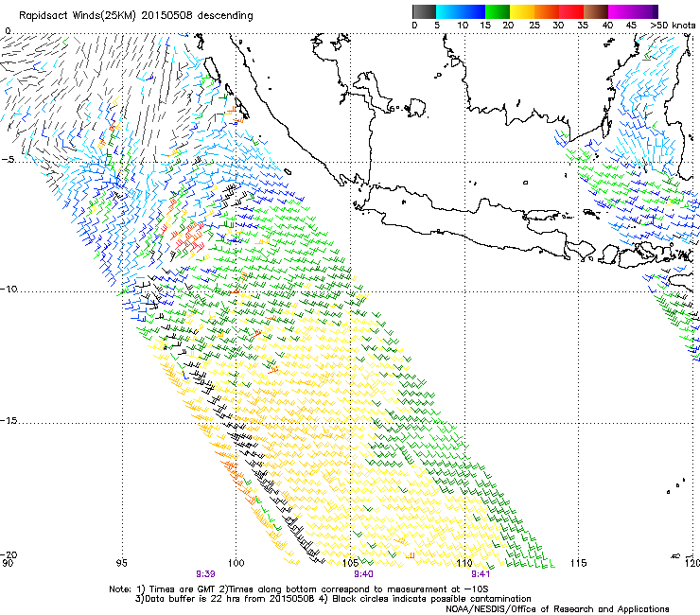Click the legend label '35'
Screen dimensions: 700x615
point(583,26)
